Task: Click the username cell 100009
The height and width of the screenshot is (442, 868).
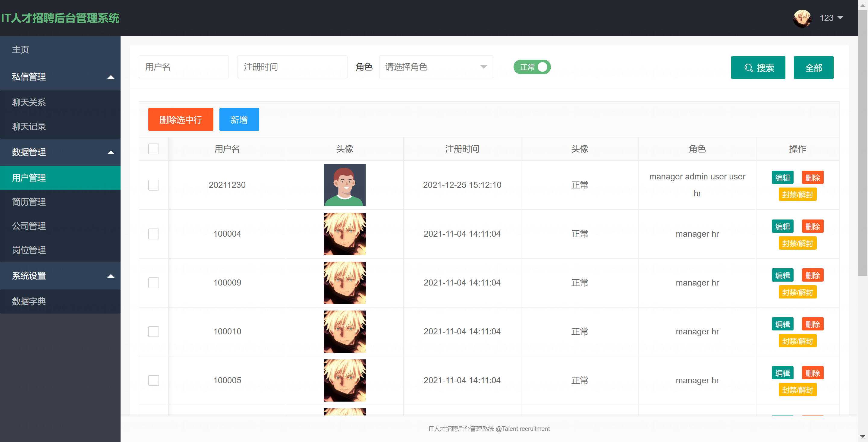Action: tap(227, 283)
